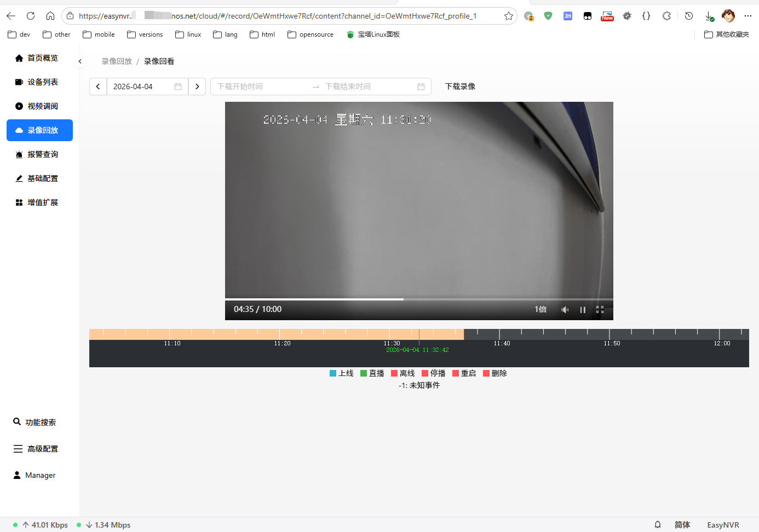The image size is (759, 532).
Task: Open the linux bookmarks folder
Action: (188, 34)
